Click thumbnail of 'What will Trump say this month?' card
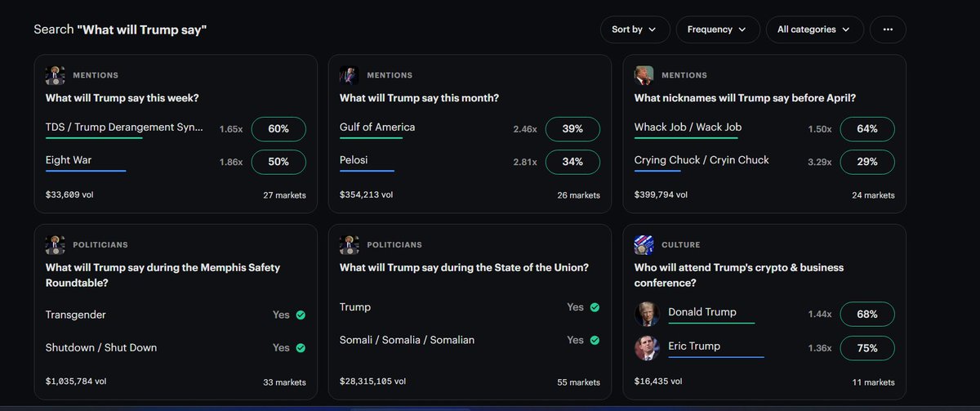This screenshot has height=411, width=980. (350, 75)
